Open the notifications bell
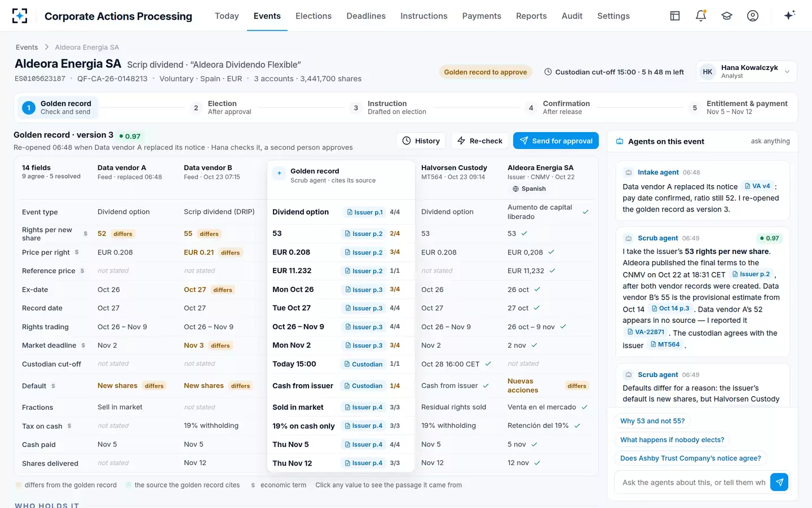Viewport: 812px width, 508px height. (701, 16)
